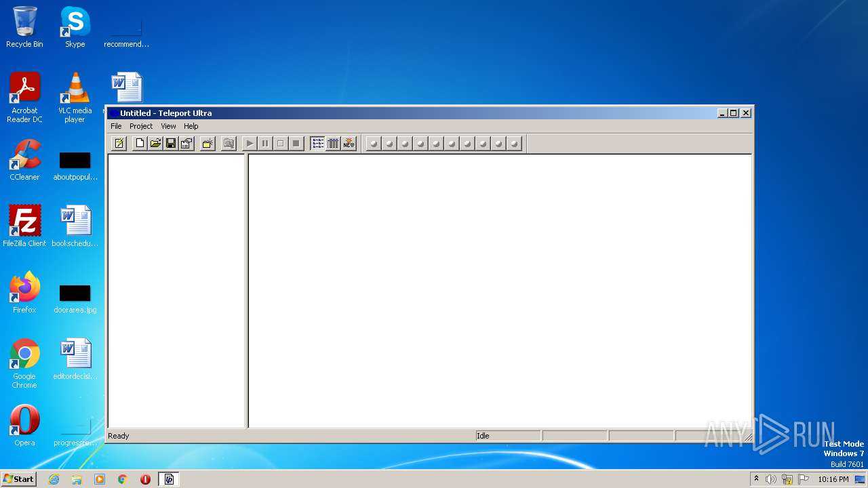Select the Recycle Bin desktop icon
The width and height of the screenshot is (868, 488).
[x=24, y=27]
